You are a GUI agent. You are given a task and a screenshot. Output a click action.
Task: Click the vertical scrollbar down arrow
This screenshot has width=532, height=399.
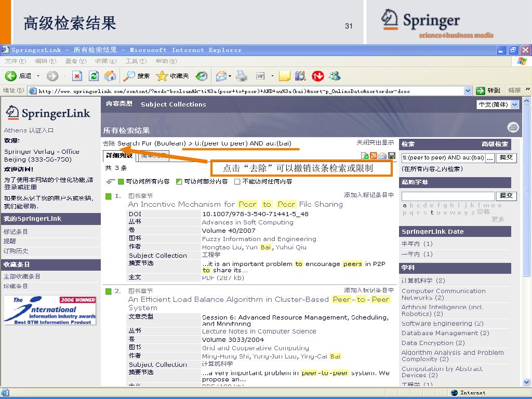point(527,382)
